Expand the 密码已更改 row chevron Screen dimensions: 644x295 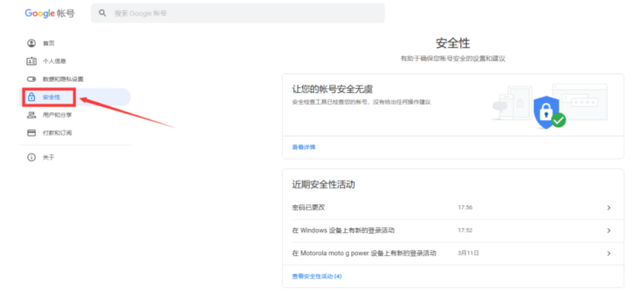coord(609,208)
